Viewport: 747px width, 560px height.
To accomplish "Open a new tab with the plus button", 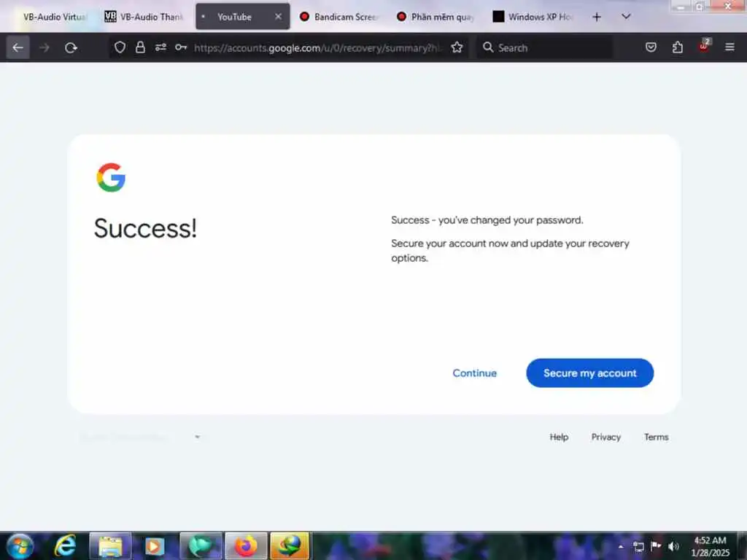I will click(597, 17).
